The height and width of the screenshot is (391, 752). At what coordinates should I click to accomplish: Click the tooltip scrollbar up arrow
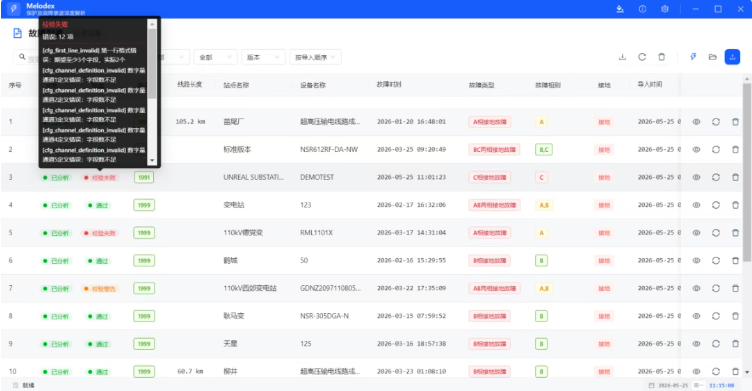pos(152,24)
